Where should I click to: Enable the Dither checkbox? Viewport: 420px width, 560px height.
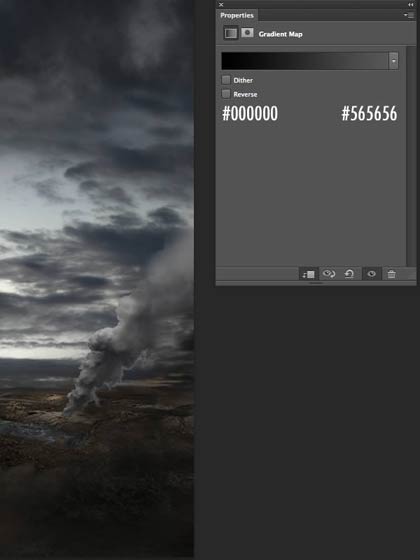click(226, 80)
